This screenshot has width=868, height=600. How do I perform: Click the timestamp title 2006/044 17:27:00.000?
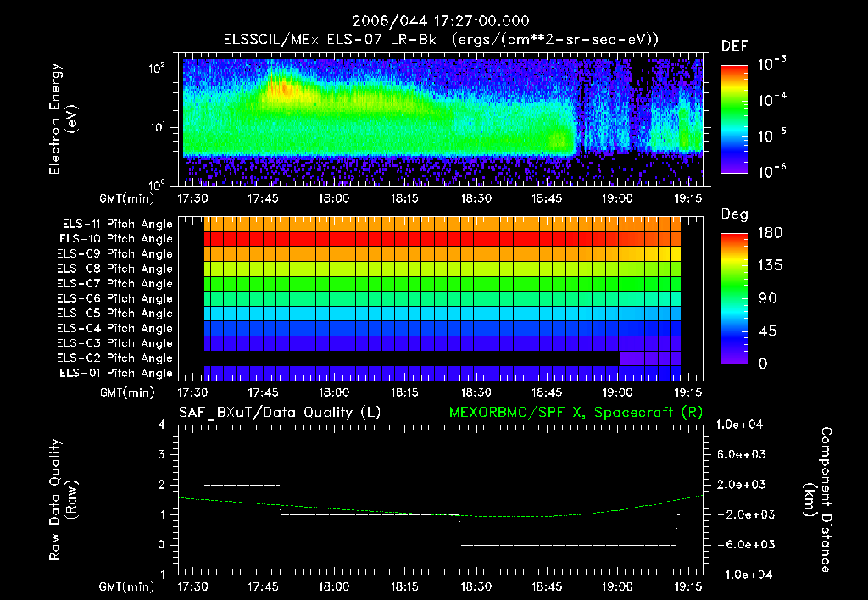click(441, 21)
